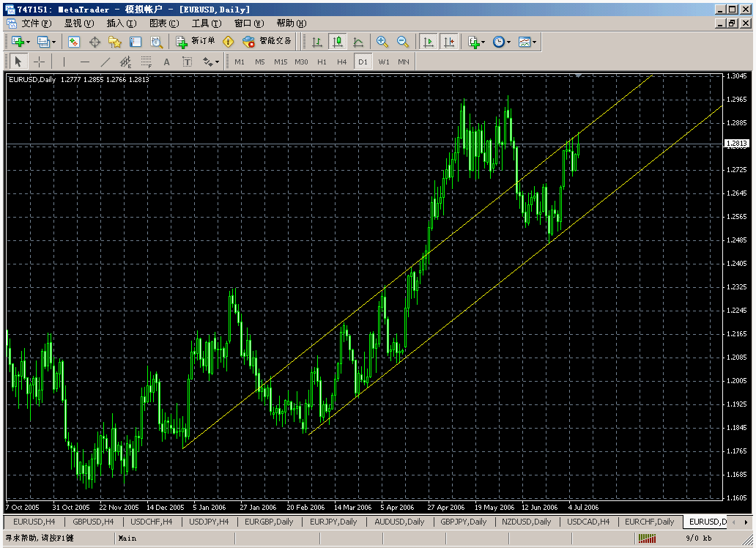Open the Navigator folder-star icon
This screenshot has height=548, width=756.
(x=115, y=42)
